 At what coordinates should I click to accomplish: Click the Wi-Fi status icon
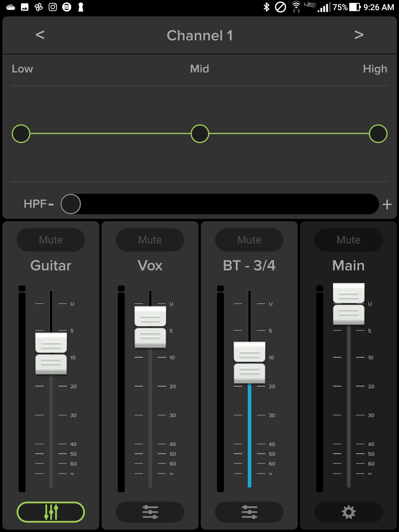(296, 7)
